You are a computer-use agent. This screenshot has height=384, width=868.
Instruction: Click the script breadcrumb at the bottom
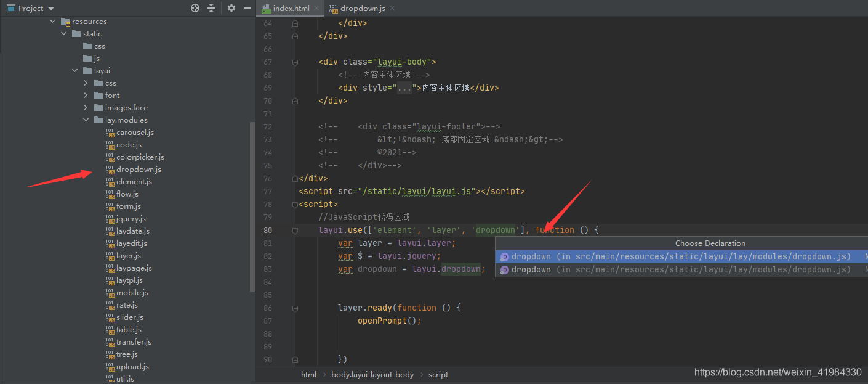tap(438, 374)
